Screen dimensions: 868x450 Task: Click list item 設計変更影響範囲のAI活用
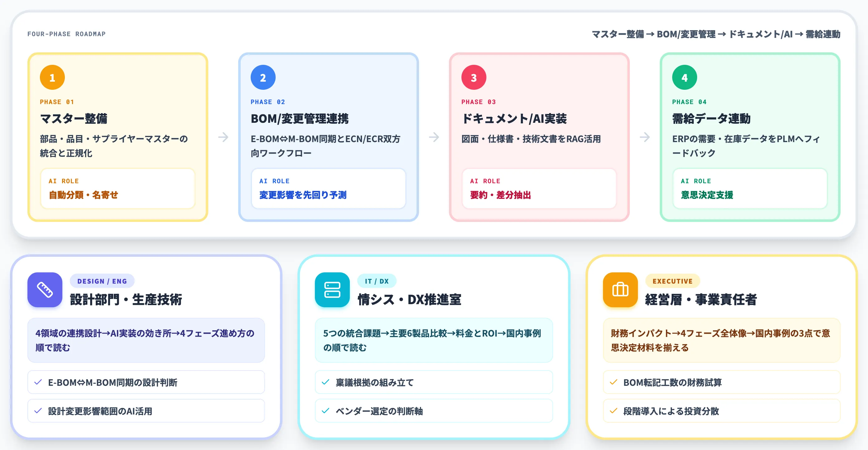[146, 411]
